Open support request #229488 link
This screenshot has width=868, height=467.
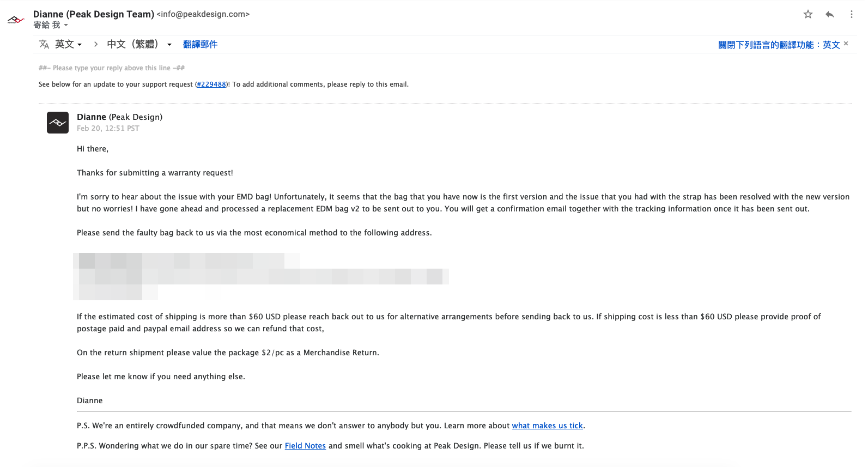[211, 84]
